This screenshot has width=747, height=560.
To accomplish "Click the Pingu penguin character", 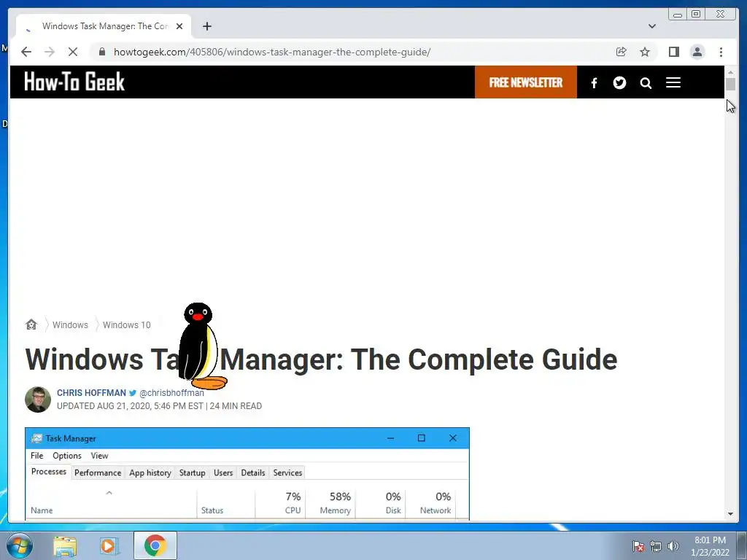I will (201, 346).
